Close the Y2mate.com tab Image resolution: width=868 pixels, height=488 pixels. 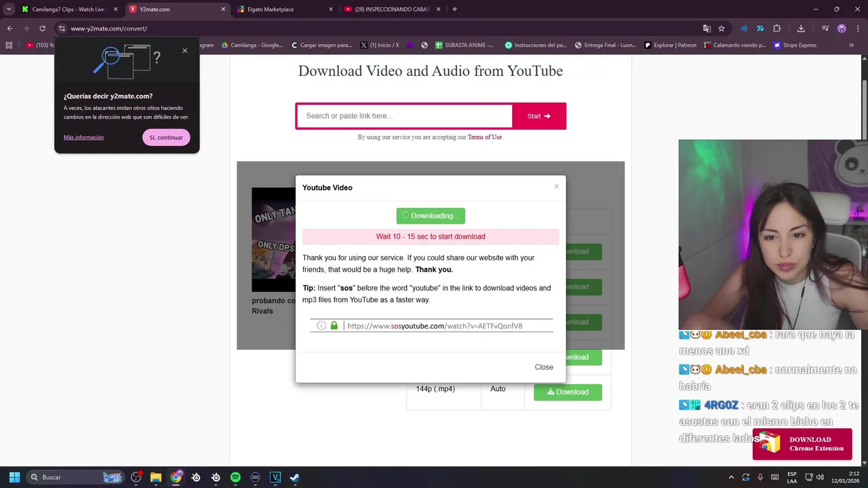[x=223, y=9]
